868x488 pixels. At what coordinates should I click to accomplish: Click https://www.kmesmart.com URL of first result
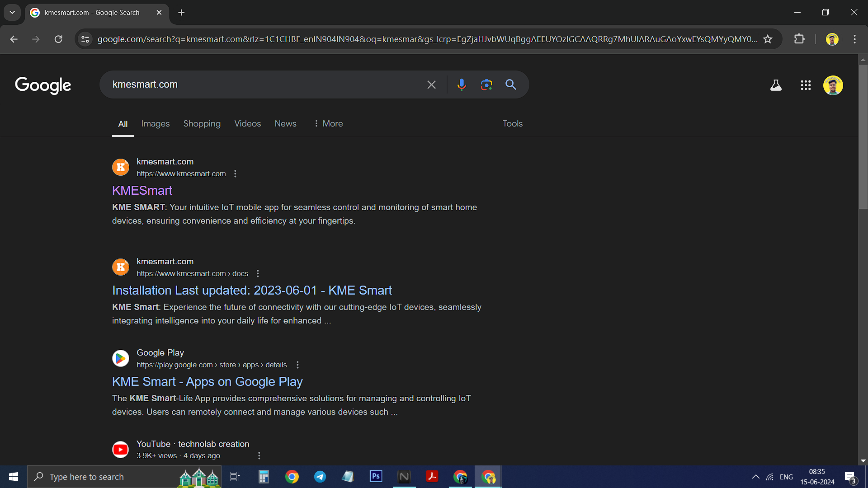[181, 174]
